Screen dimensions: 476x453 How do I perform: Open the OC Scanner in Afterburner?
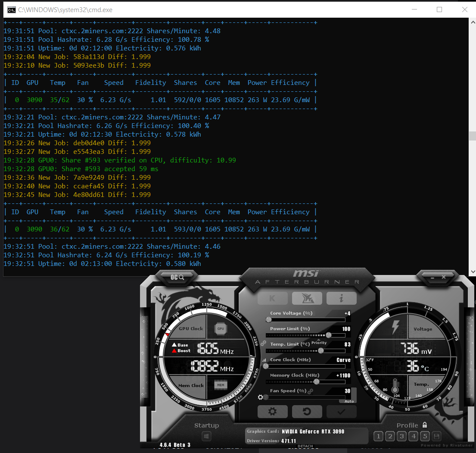coord(177,277)
